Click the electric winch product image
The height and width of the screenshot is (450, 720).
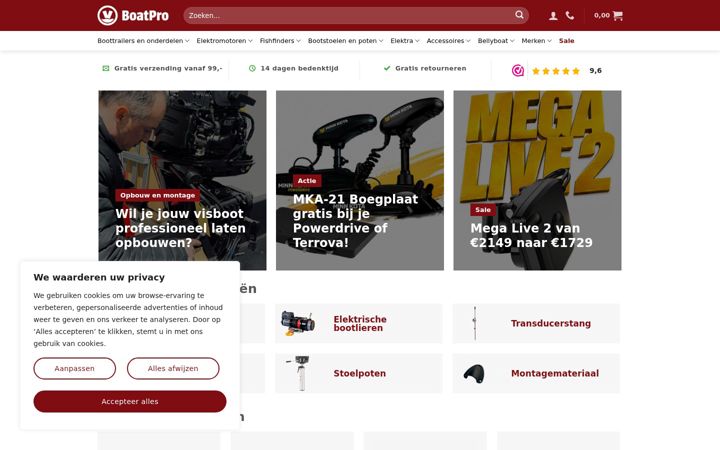[298, 323]
